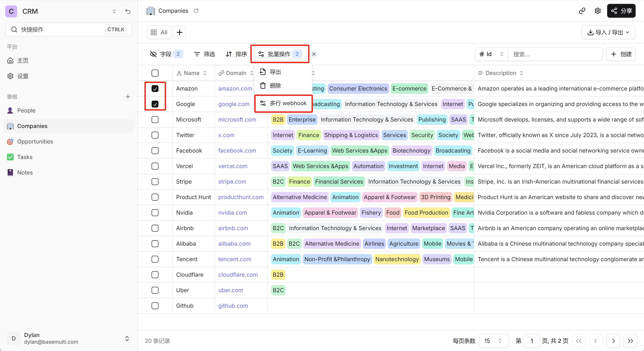Go to the previous page arrow
Viewport: 644px width, 351px height.
tap(596, 341)
